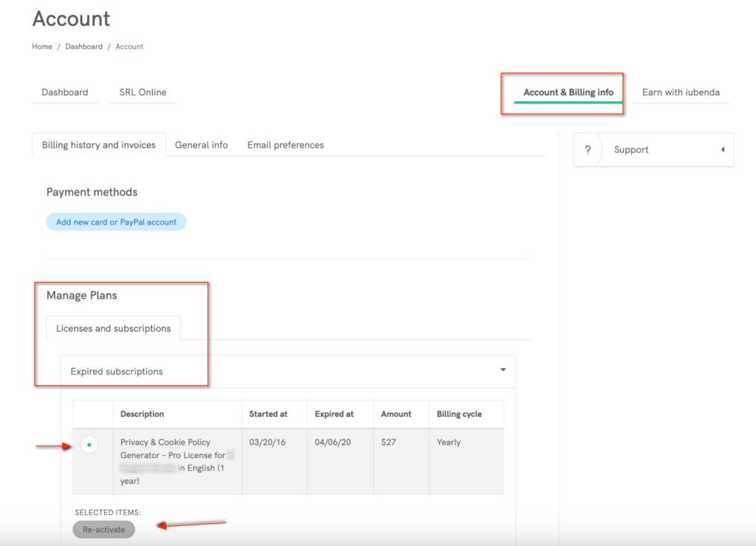Screen dimensions: 756x546
Task: Select the expired Pro License radio button
Action: pyautogui.click(x=89, y=445)
